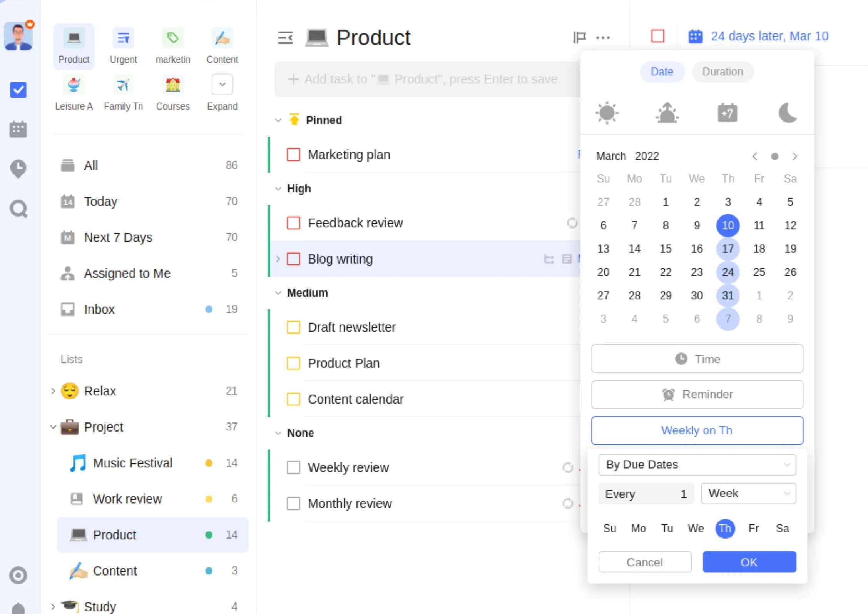This screenshot has width=868, height=614.
Task: Tick the Weekly review checkbox
Action: tap(293, 467)
